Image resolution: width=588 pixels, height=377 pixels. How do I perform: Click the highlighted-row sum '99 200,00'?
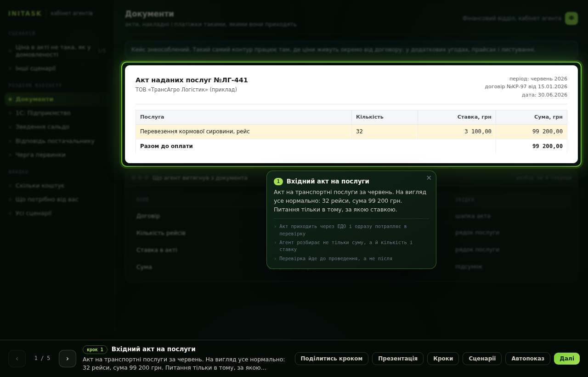(x=531, y=131)
